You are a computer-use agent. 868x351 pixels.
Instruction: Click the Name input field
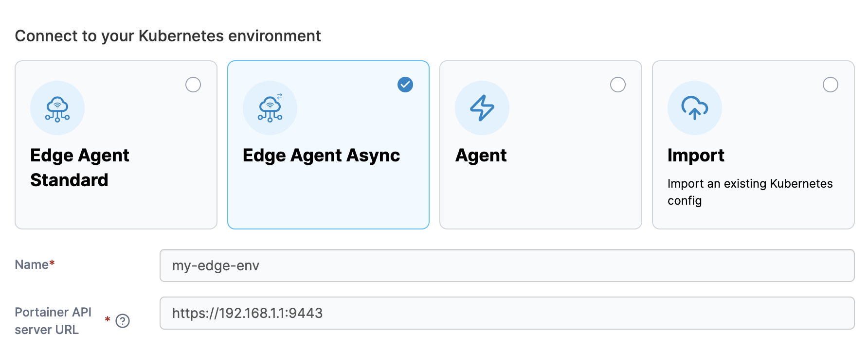pyautogui.click(x=507, y=265)
